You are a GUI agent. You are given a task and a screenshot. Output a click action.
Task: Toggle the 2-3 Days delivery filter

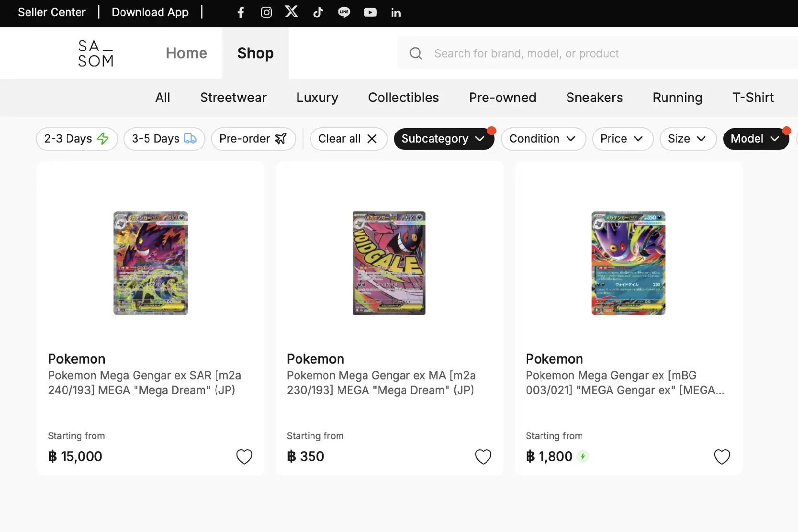click(77, 139)
